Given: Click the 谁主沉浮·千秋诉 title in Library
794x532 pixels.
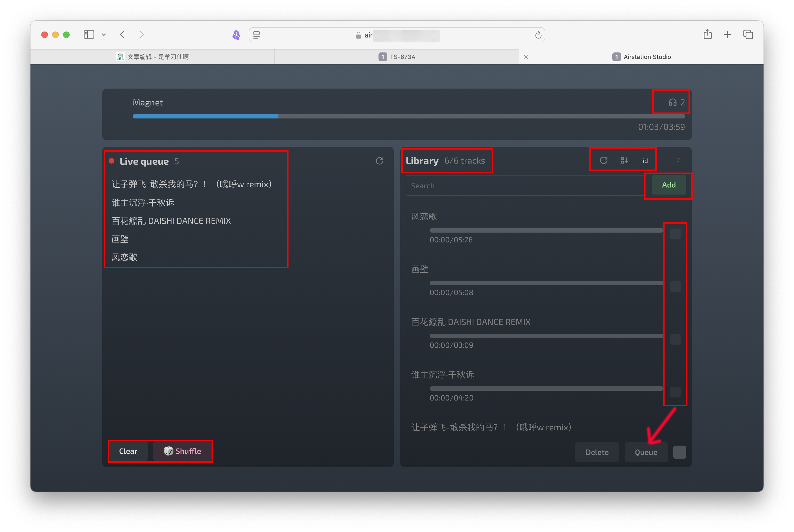Looking at the screenshot, I should point(443,375).
